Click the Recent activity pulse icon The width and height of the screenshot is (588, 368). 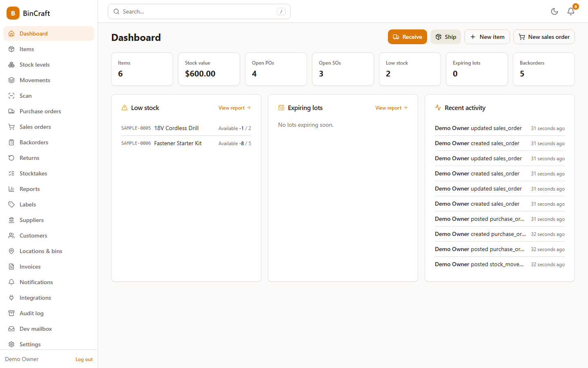(438, 108)
